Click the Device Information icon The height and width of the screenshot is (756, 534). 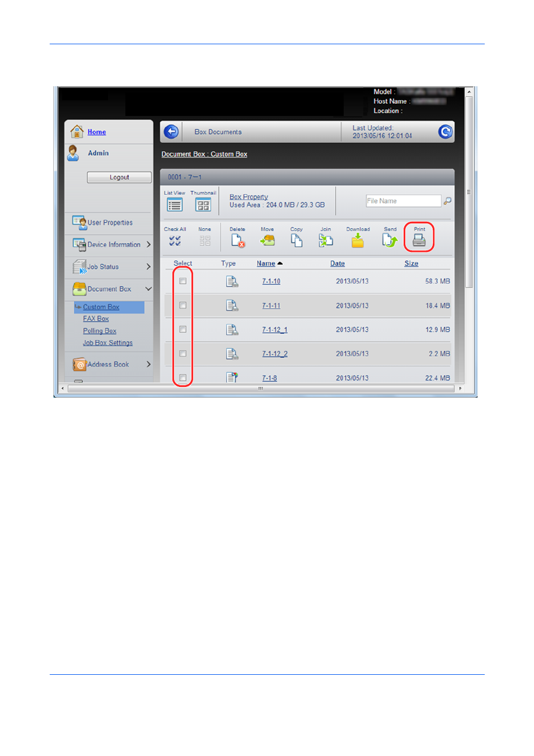(x=79, y=245)
